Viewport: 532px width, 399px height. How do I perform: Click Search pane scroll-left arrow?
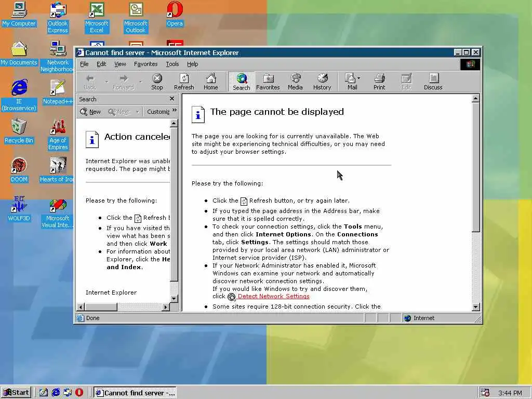point(81,307)
